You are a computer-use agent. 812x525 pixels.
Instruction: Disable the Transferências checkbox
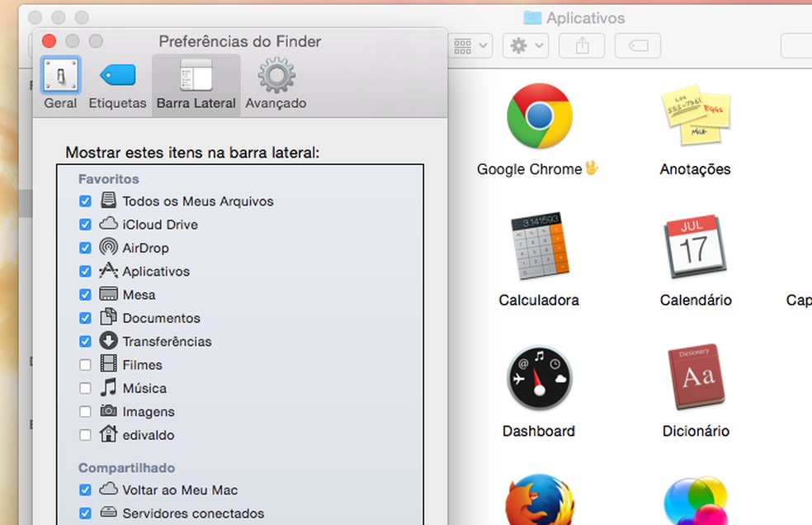coord(86,341)
